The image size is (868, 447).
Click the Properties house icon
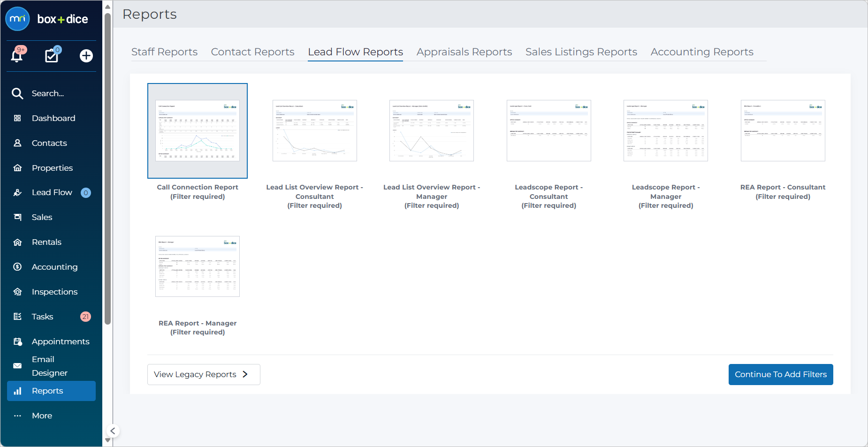pos(17,168)
